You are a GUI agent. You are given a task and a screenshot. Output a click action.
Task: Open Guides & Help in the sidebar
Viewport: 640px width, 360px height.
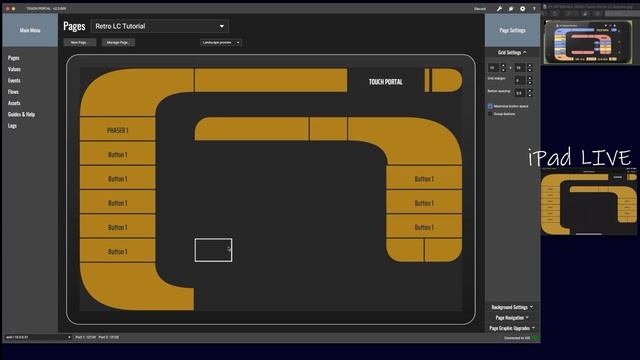[21, 114]
